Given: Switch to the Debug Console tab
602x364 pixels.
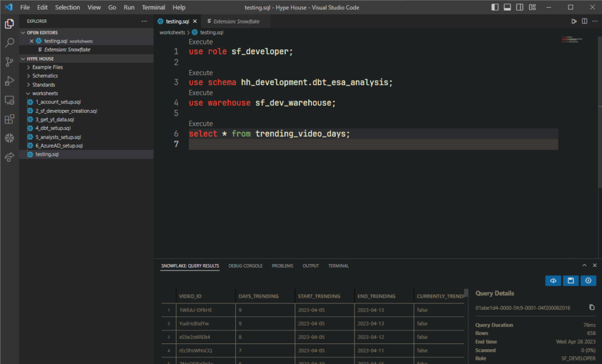Looking at the screenshot, I should click(245, 266).
